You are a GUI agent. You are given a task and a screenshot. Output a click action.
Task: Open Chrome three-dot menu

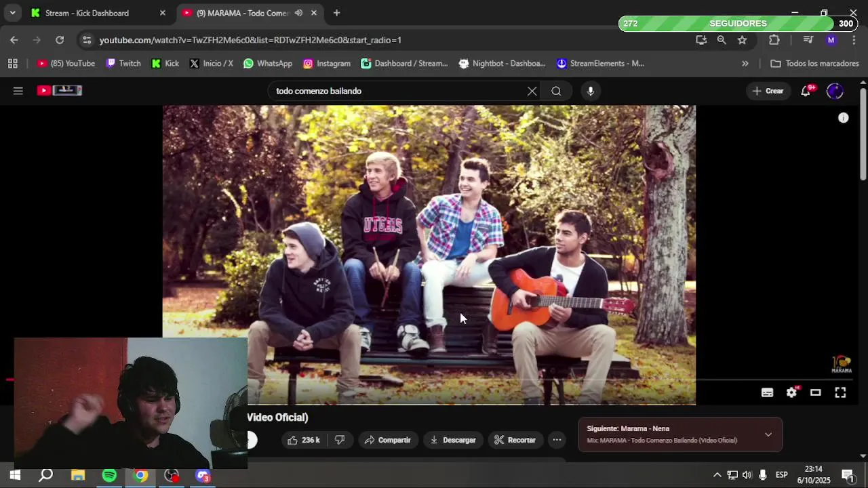tap(854, 40)
